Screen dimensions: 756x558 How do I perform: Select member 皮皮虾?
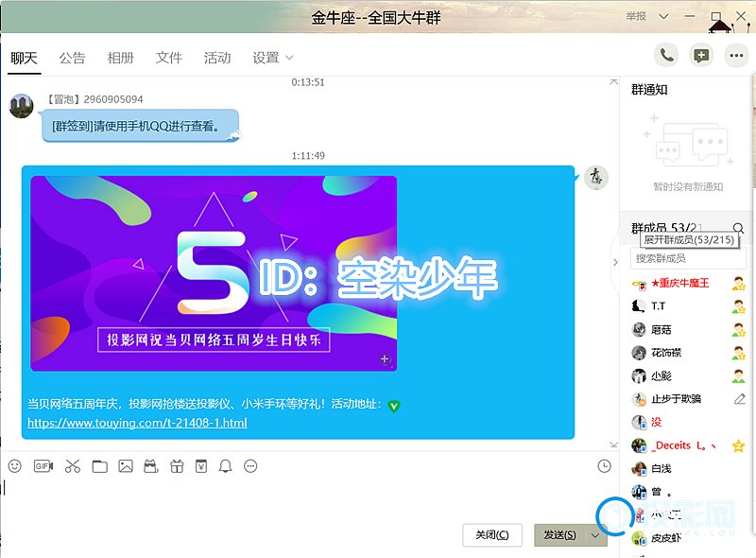coord(666,538)
